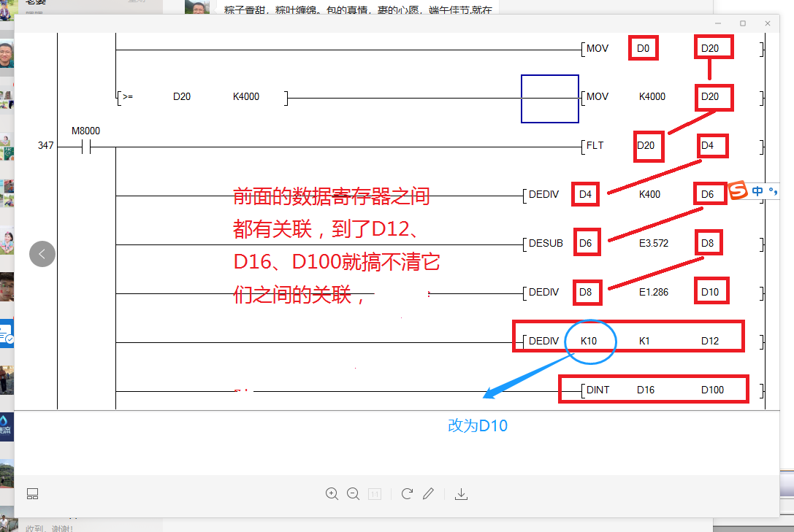
Task: Click the blue '改为D10' annotation text
Action: pos(478,426)
